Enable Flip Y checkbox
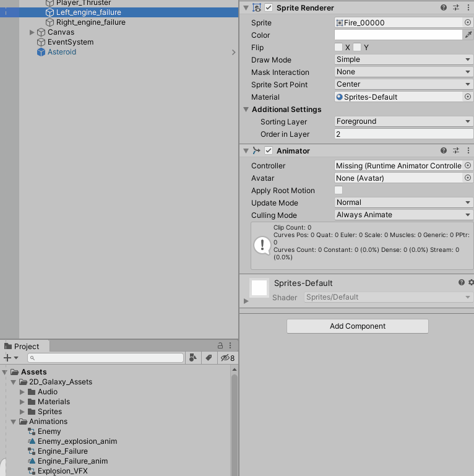 tap(357, 47)
